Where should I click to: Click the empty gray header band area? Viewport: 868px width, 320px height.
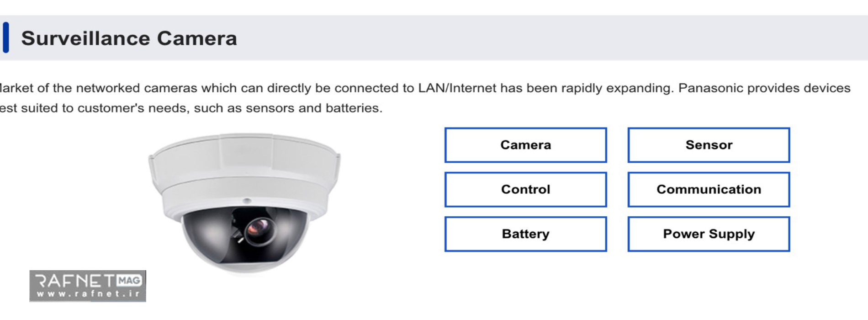click(548, 38)
